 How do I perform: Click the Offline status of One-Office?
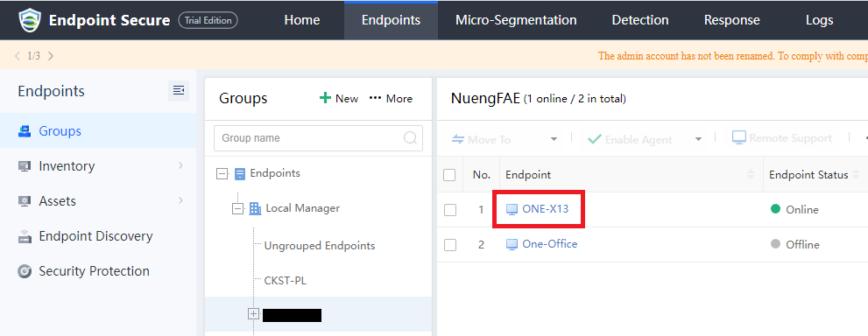[795, 244]
